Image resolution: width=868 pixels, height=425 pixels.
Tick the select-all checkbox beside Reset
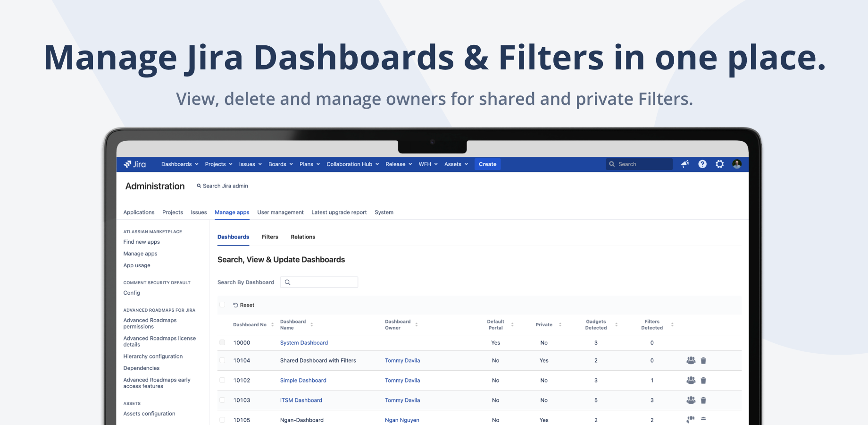click(222, 305)
